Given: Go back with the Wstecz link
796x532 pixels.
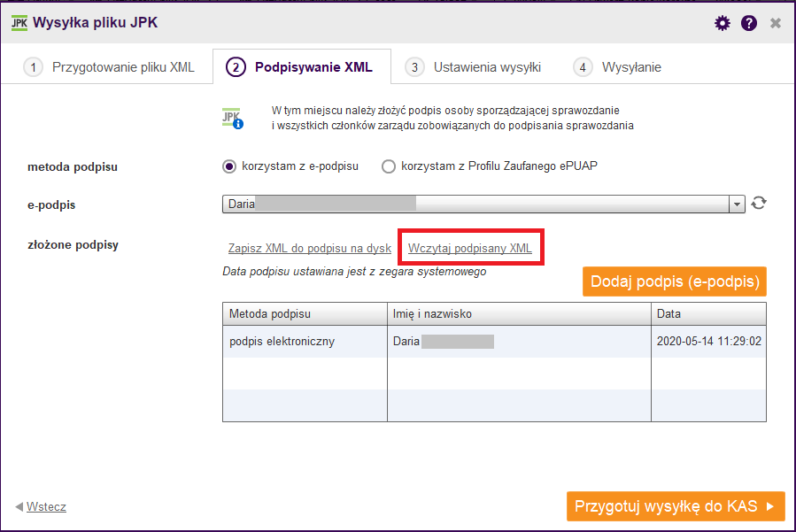Looking at the screenshot, I should [46, 506].
